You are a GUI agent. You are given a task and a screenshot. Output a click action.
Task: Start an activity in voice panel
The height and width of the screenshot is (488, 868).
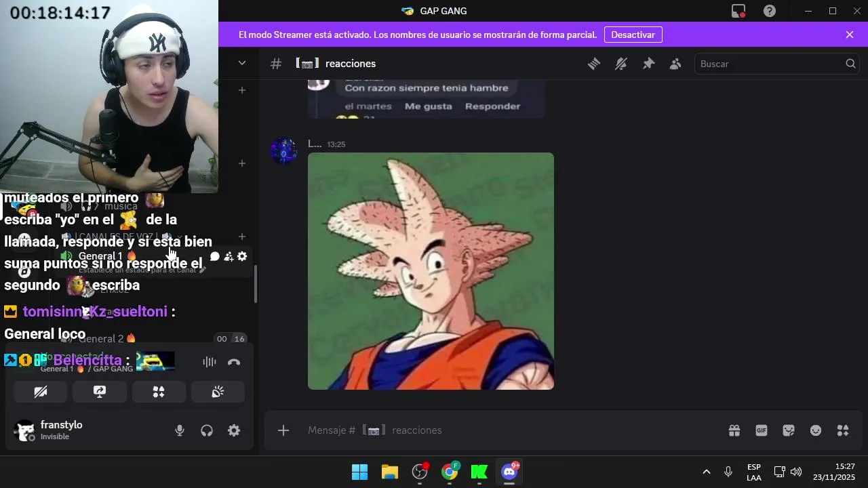[159, 392]
